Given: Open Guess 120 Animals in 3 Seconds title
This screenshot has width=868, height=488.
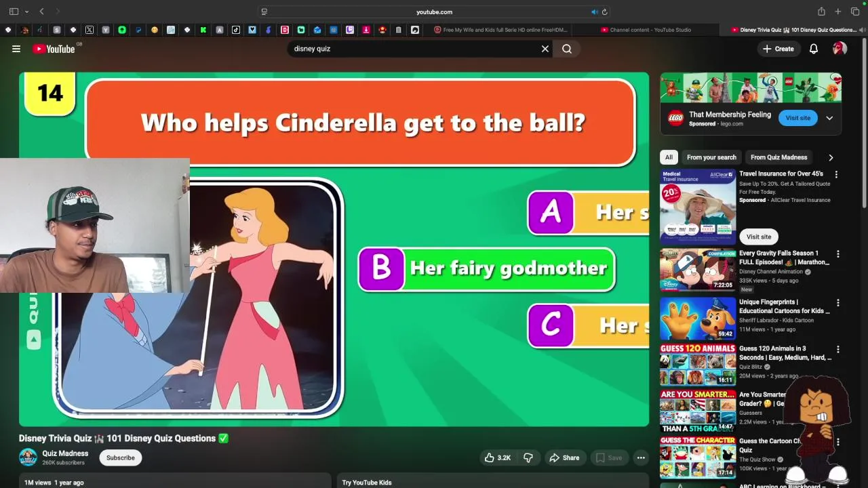Looking at the screenshot, I should coord(785,353).
